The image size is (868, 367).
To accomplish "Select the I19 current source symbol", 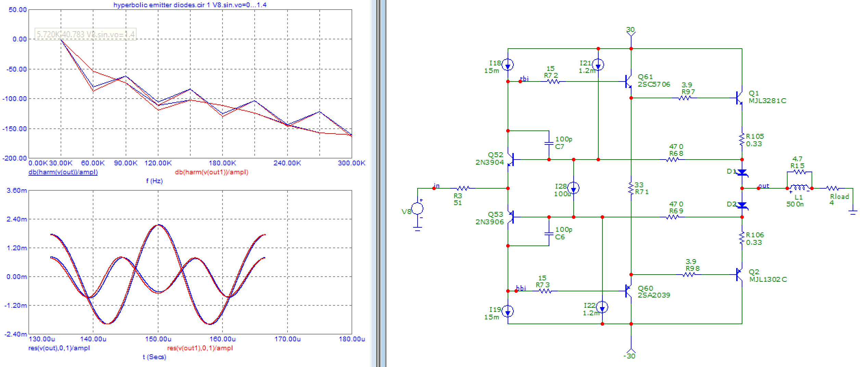I will tap(508, 311).
